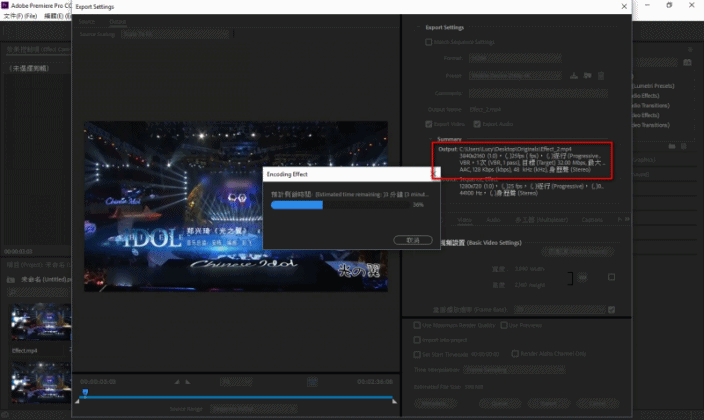704x420 pixels.
Task: Open the Frame Rate dropdown
Action: [559, 309]
